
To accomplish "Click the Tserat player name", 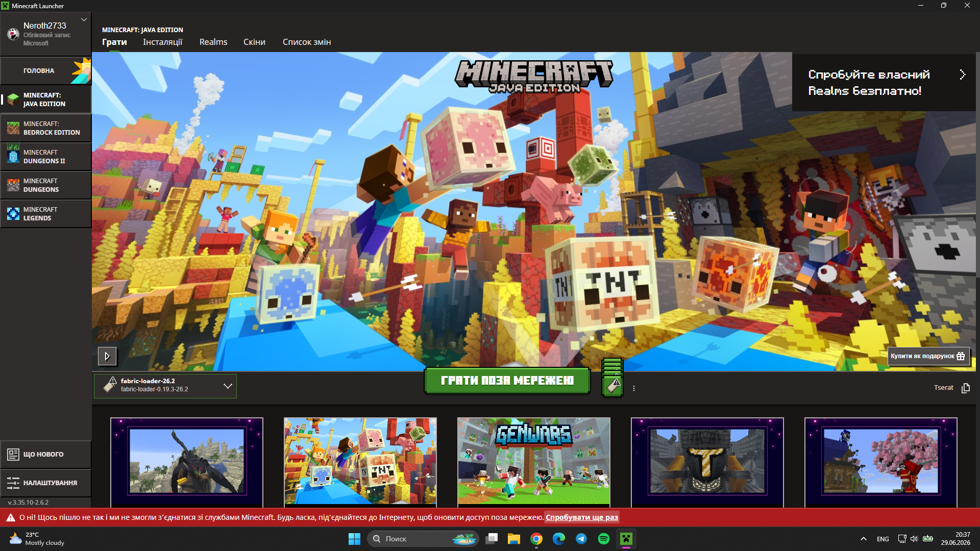I will [944, 388].
